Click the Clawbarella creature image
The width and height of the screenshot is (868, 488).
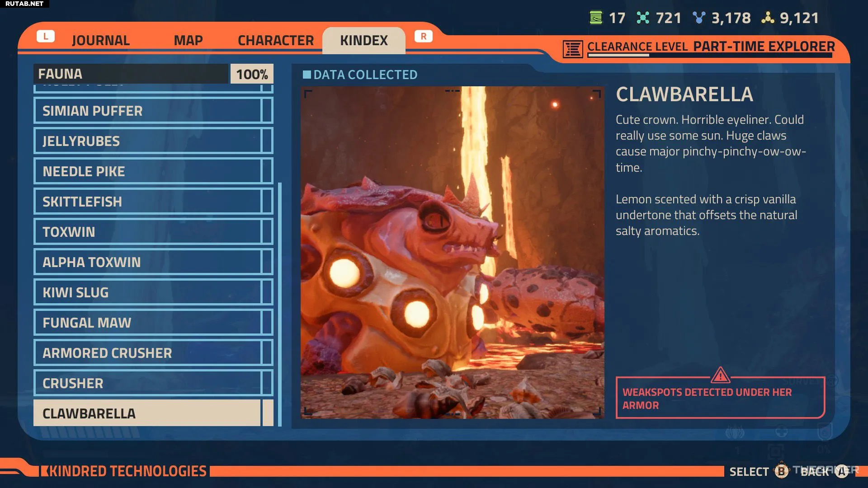[x=452, y=253]
